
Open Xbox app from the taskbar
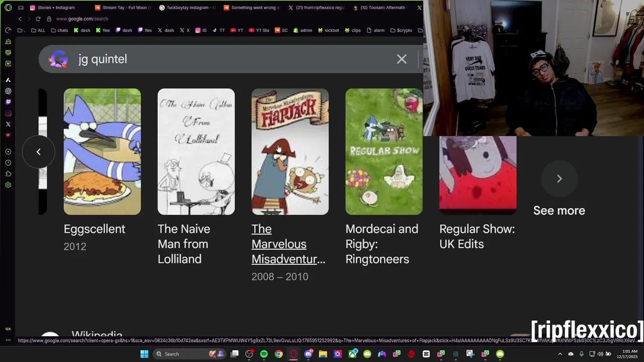[x=353, y=354]
